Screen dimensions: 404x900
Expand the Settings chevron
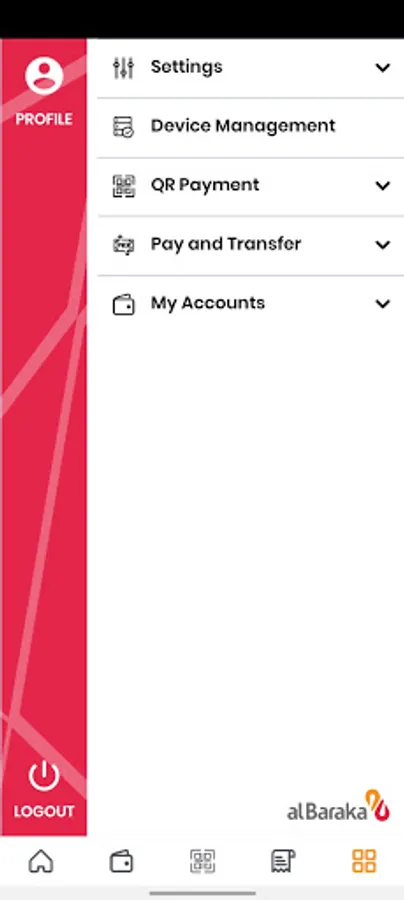click(x=383, y=68)
